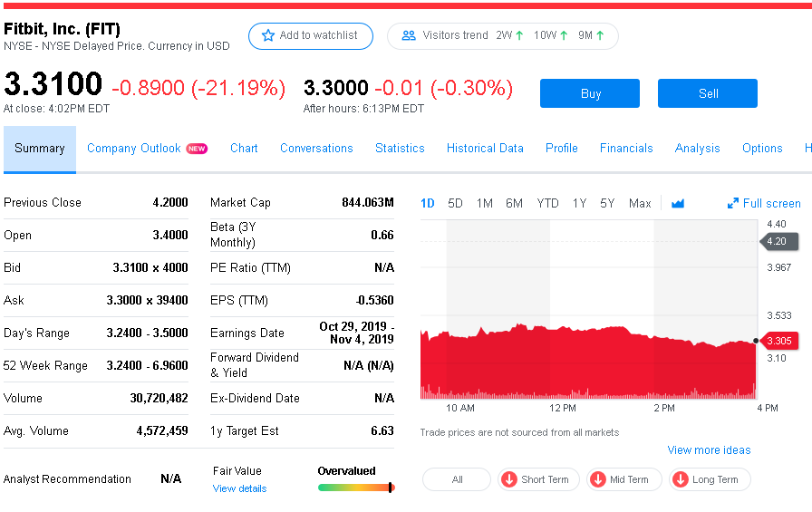The height and width of the screenshot is (512, 812).
Task: Click the blue Buy button
Action: 590,93
